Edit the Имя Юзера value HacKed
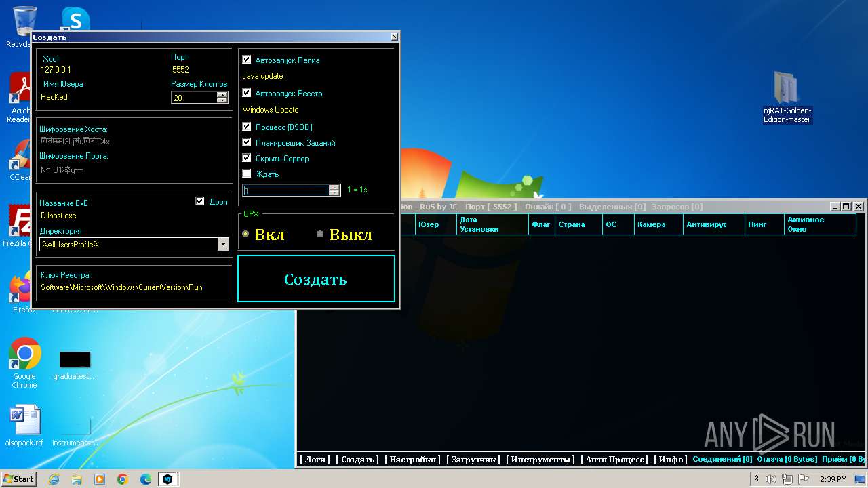The width and height of the screenshot is (868, 488). click(x=54, y=97)
